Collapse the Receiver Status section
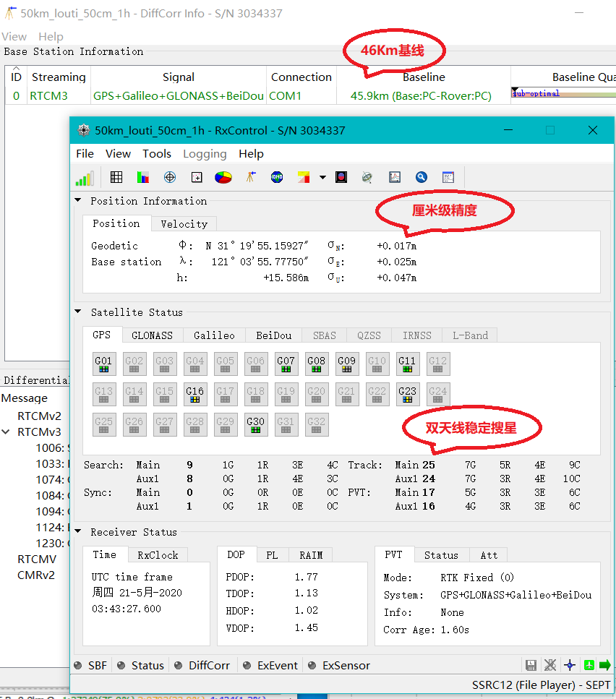This screenshot has height=699, width=616. pos(78,531)
